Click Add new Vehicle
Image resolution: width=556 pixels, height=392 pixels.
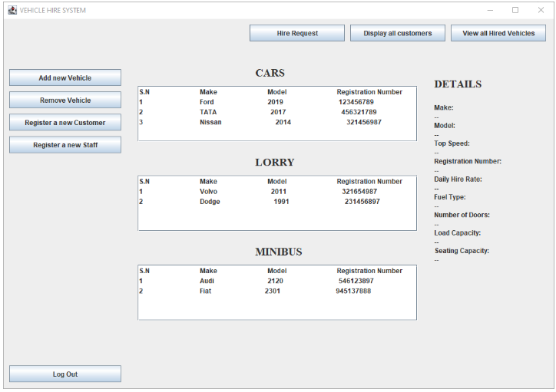[65, 77]
